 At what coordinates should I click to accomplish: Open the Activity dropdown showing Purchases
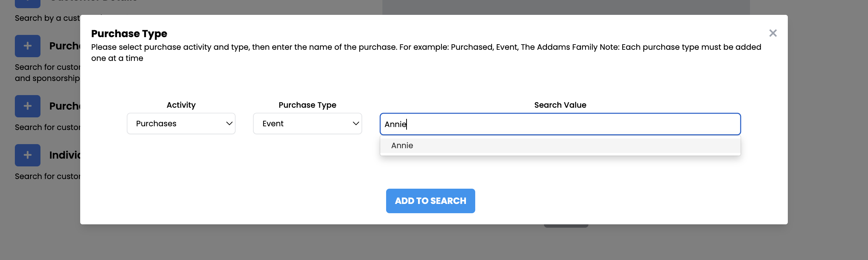pos(181,124)
